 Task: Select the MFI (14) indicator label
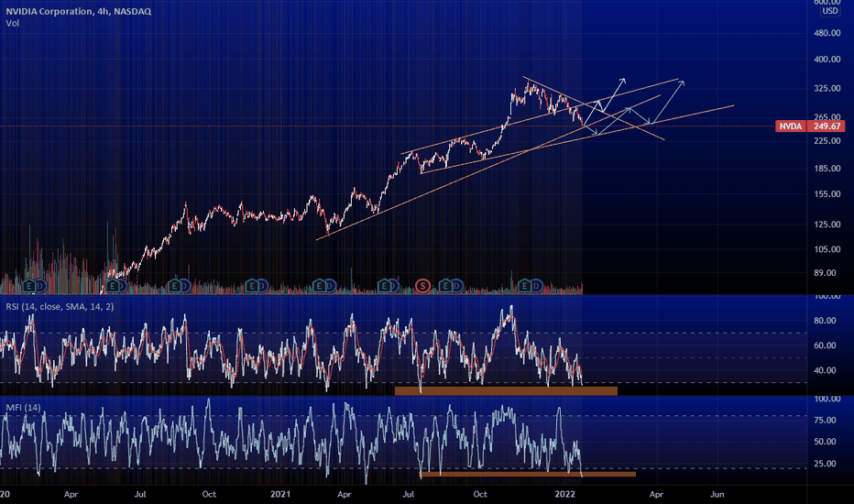[23, 408]
